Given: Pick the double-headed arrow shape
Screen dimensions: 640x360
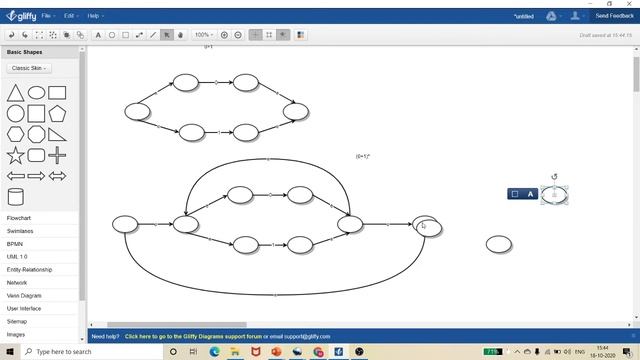Looking at the screenshot, I should [x=57, y=176].
